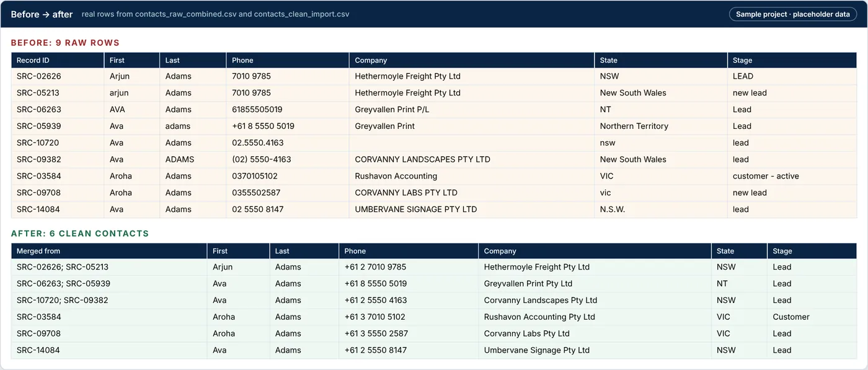This screenshot has width=868, height=370.
Task: Click the 'BEFORE: 9 RAW ROWS' heading
Action: click(65, 43)
